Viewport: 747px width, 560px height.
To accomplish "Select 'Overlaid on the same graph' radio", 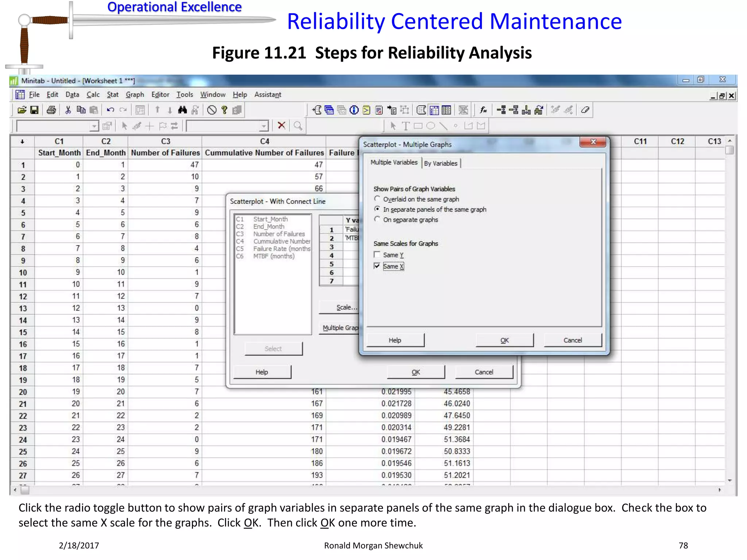I will pos(377,199).
